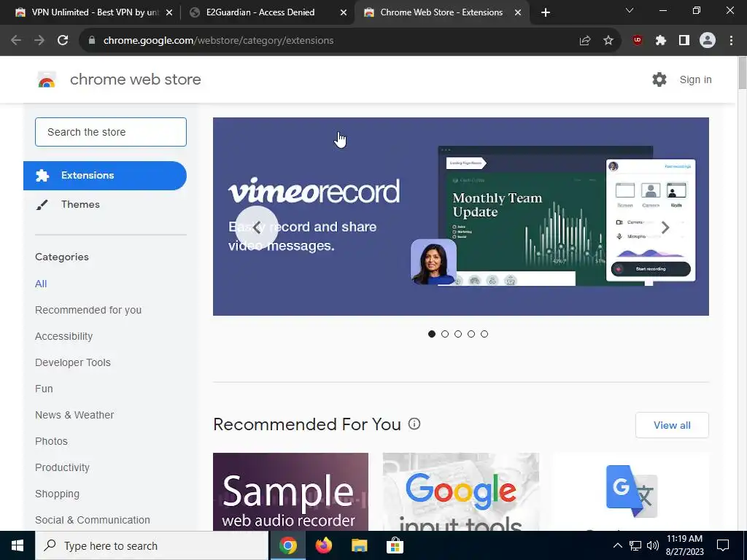Screen dimensions: 747x560
Task: Select the third carousel dot
Action: click(458, 334)
